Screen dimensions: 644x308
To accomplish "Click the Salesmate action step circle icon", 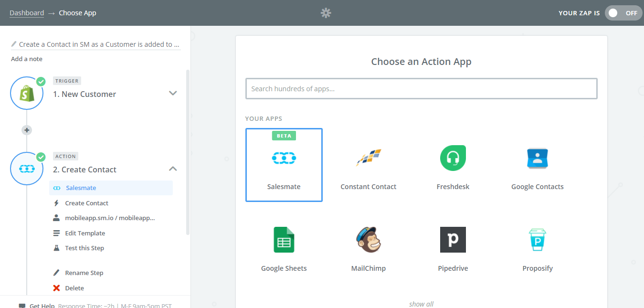I will pos(27,169).
